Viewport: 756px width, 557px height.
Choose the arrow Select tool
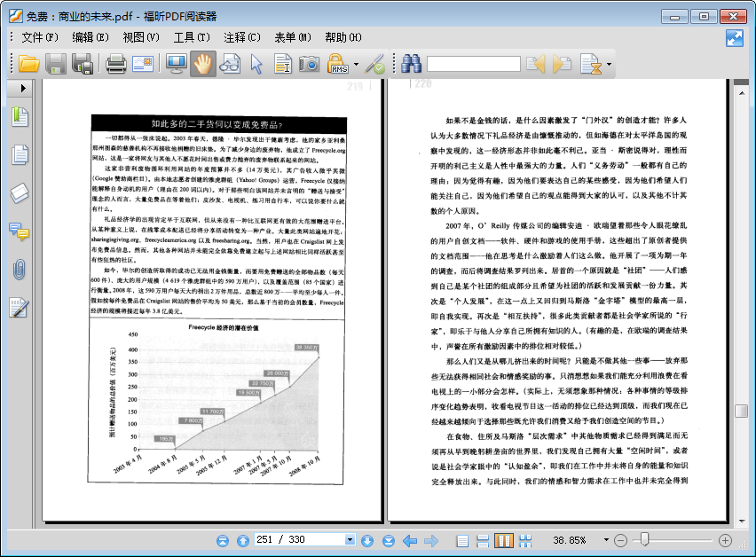tap(256, 64)
